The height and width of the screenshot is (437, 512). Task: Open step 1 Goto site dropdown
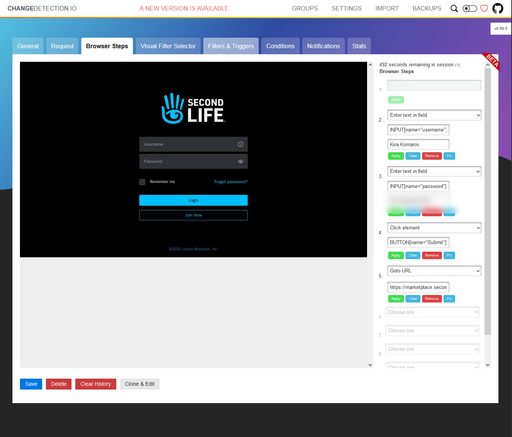point(434,85)
